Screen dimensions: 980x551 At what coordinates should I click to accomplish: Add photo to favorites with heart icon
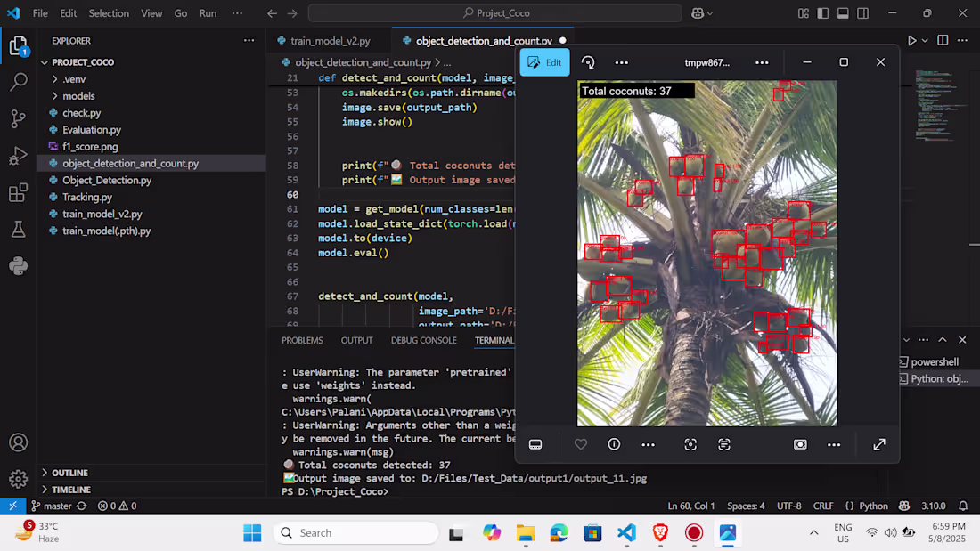tap(581, 444)
